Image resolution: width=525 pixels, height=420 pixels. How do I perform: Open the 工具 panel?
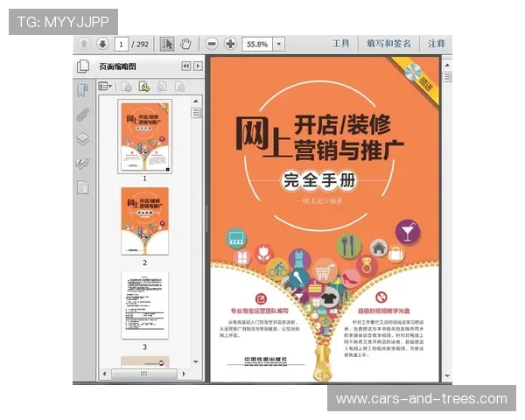coord(340,44)
